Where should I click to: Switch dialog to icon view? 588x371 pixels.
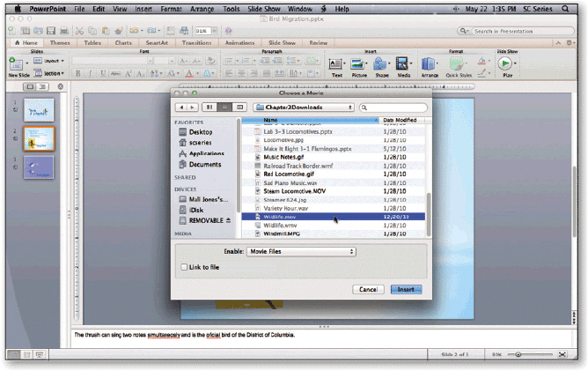point(209,108)
